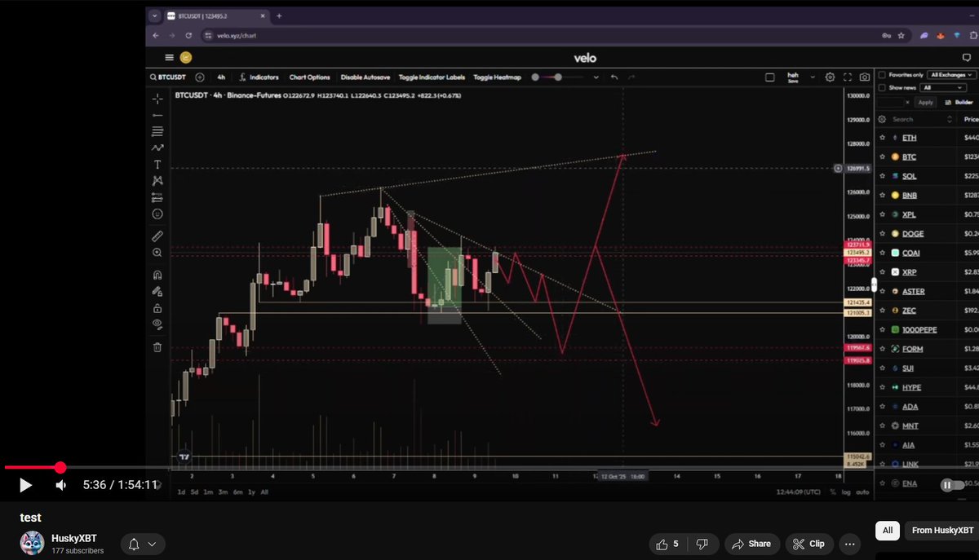Click Toggle Heatmap
This screenshot has height=560, width=979.
pyautogui.click(x=497, y=77)
